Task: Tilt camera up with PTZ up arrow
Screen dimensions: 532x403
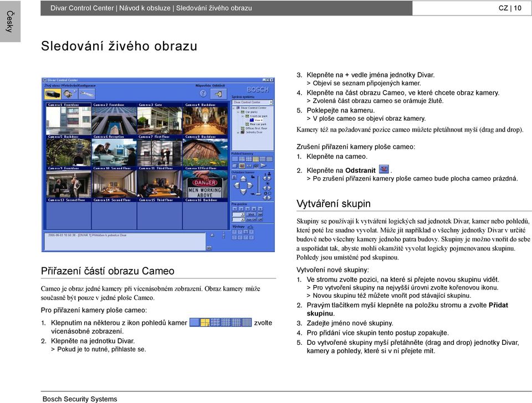Action: 243,178
